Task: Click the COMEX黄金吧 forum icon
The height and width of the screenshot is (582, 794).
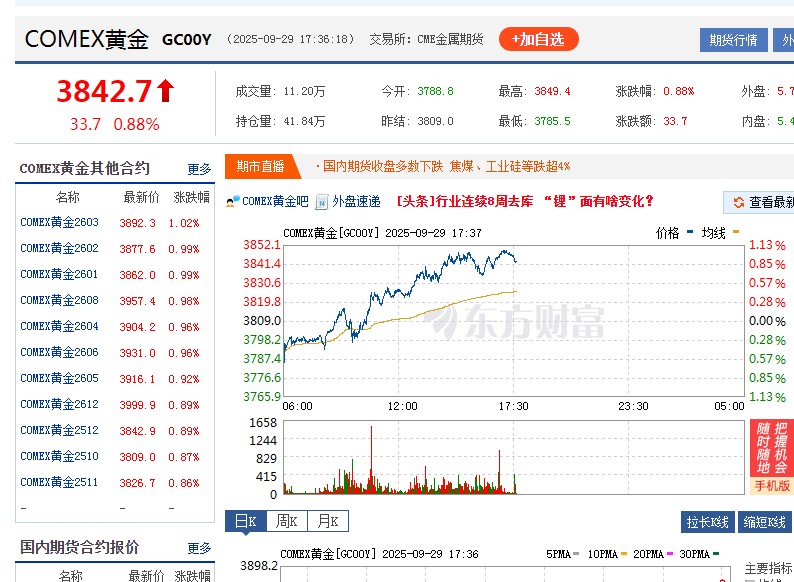Action: point(233,201)
